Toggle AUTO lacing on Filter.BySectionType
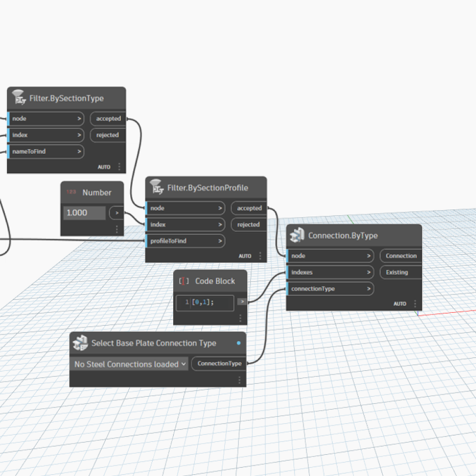476x476 pixels. click(104, 167)
